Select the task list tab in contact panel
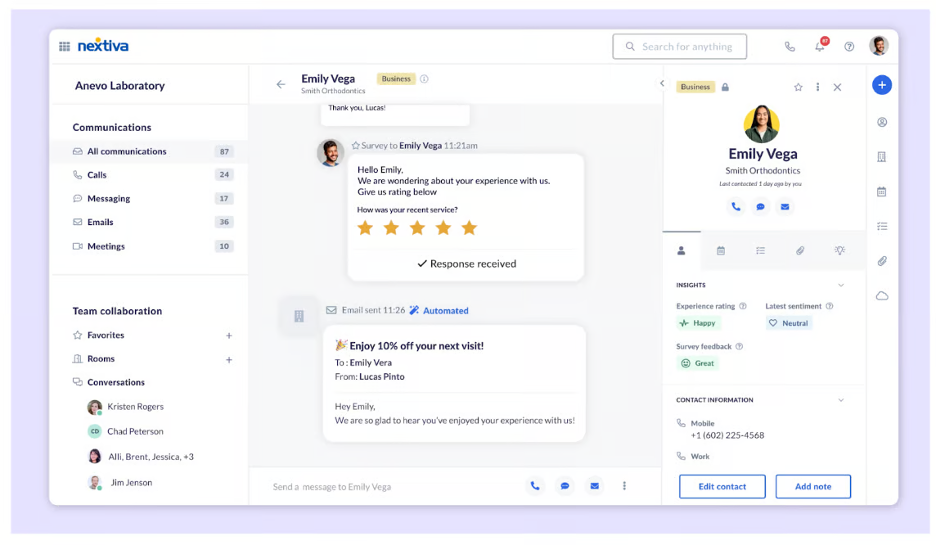The height and width of the screenshot is (546, 936). 760,251
